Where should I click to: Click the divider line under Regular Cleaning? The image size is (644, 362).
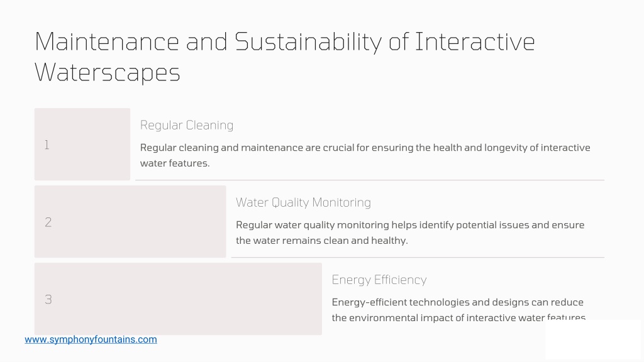pyautogui.click(x=370, y=180)
